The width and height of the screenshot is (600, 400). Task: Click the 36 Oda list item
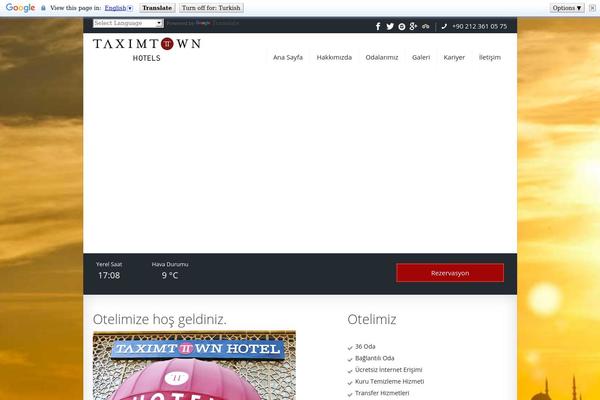[x=365, y=346]
